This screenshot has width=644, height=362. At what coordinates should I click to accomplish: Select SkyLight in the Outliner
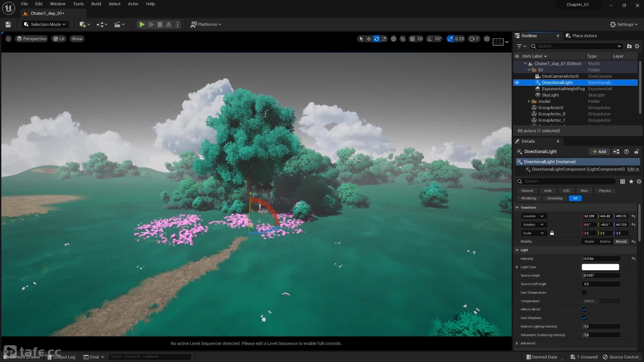click(550, 95)
